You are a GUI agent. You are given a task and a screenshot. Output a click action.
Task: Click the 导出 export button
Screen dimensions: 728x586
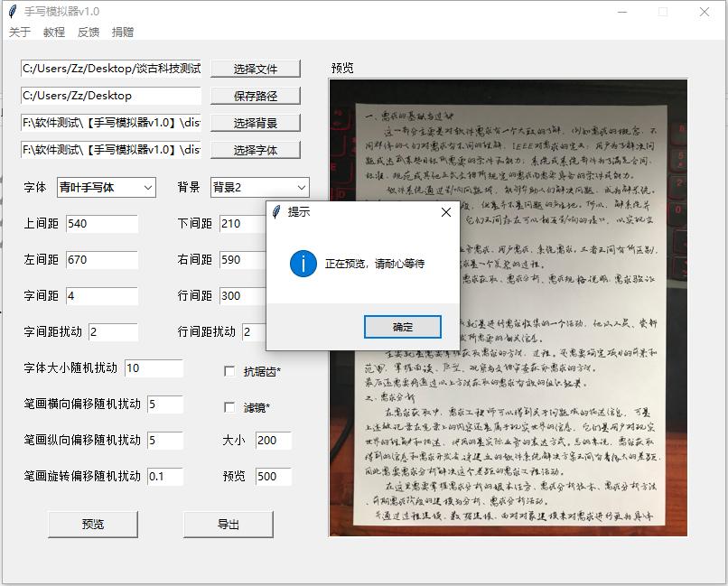228,525
